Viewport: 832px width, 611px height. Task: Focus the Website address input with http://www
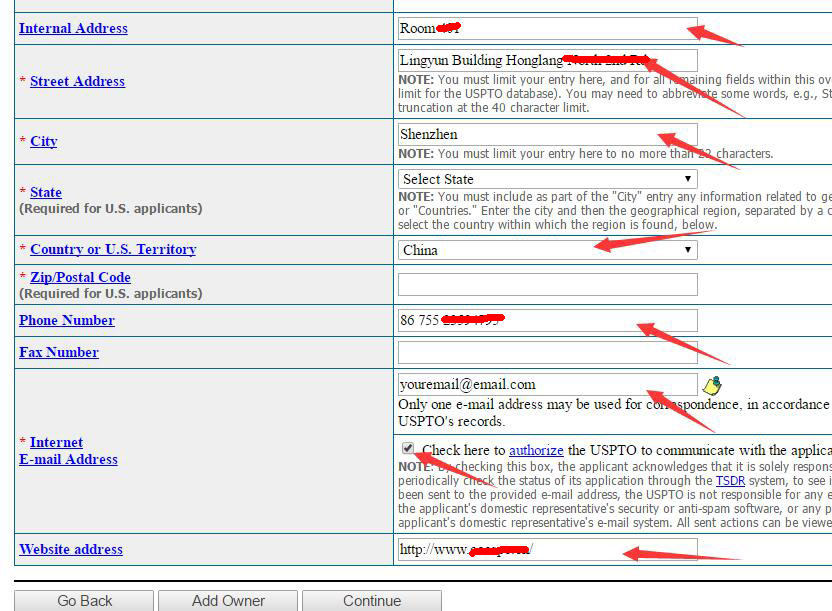548,549
